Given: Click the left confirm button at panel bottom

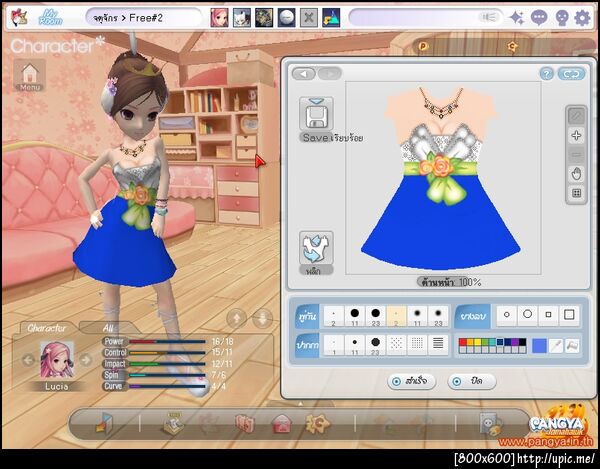Looking at the screenshot, I should coord(412,381).
